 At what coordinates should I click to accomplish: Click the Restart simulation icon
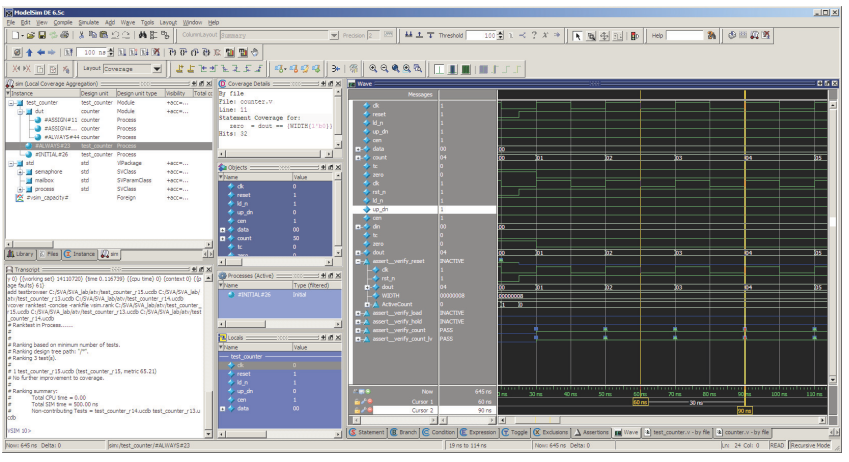click(69, 53)
